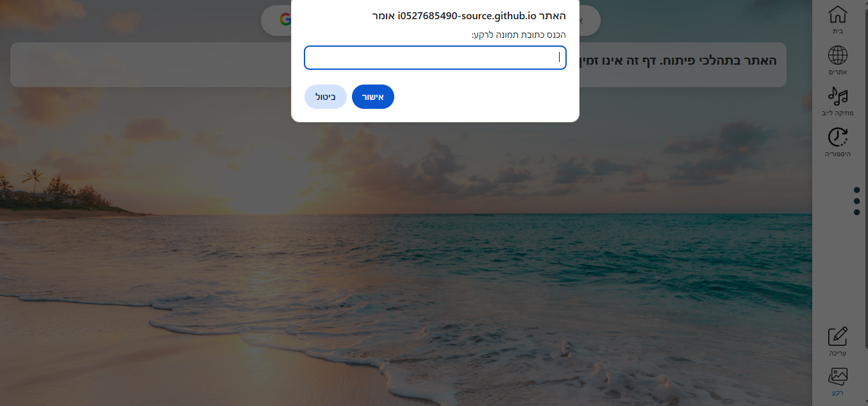Viewport: 868px width, 406px height.
Task: Launch the Live Music (מוזיקה לייב) notes icon
Action: (x=837, y=96)
